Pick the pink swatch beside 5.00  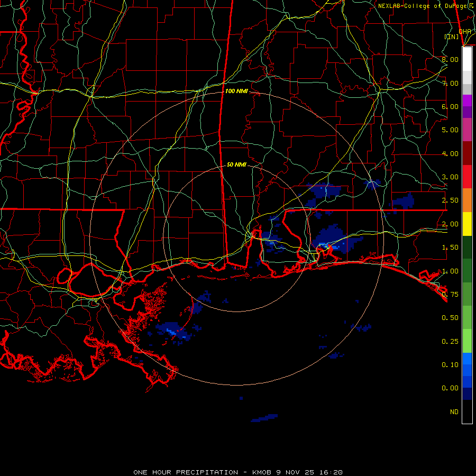467,130
